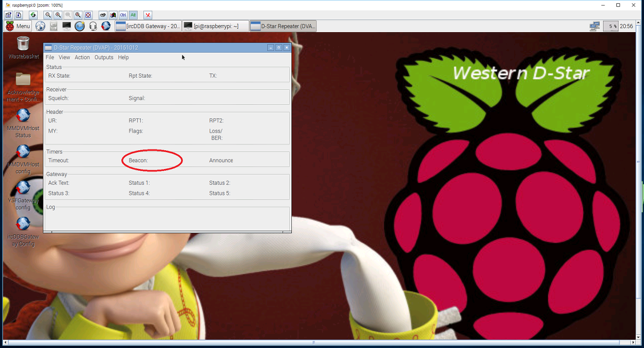Switch to pi@raspberrypi terminal taskbar window
The image size is (644, 348).
pos(216,26)
